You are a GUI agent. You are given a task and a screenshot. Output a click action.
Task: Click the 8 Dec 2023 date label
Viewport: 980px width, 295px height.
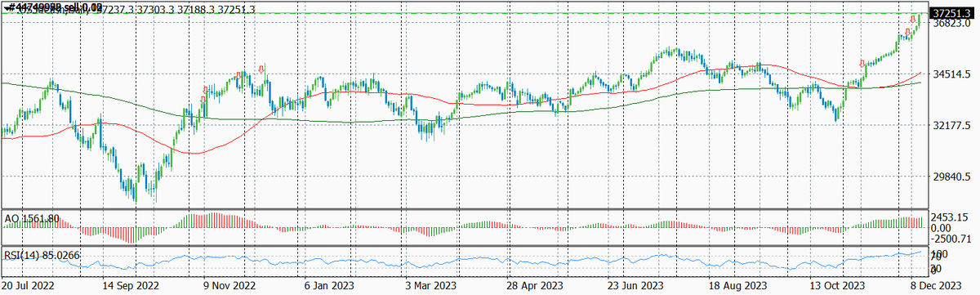click(937, 287)
